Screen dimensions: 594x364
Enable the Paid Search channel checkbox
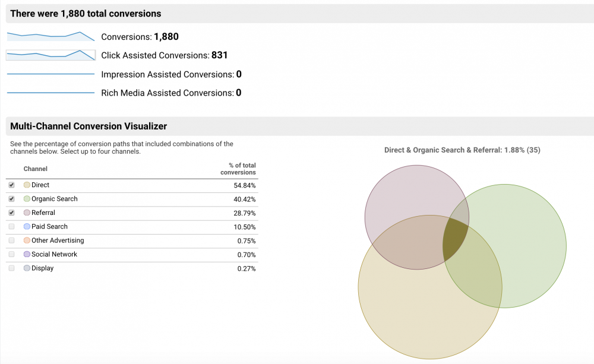(x=12, y=226)
